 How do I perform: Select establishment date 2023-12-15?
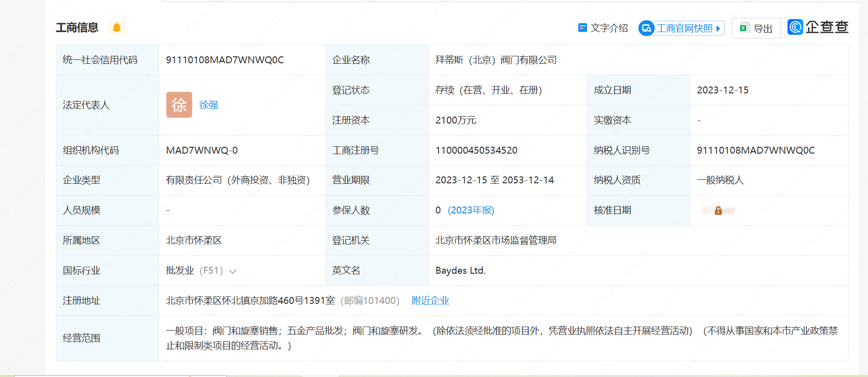pyautogui.click(x=723, y=90)
